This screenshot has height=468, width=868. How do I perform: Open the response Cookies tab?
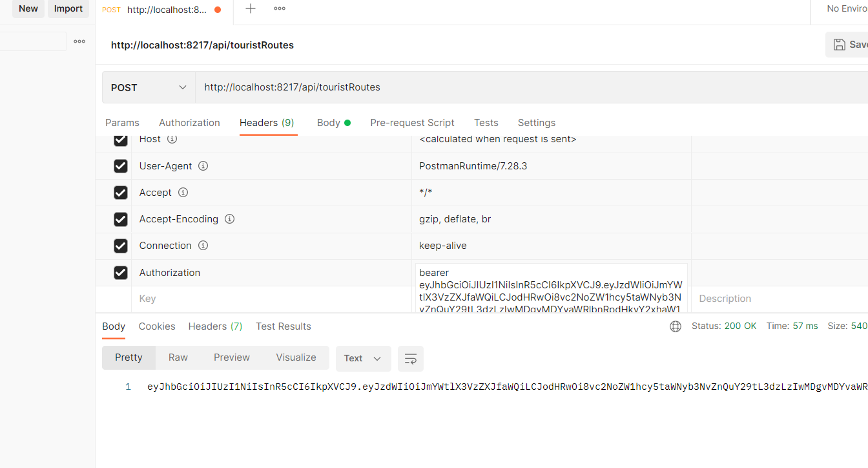pos(157,326)
